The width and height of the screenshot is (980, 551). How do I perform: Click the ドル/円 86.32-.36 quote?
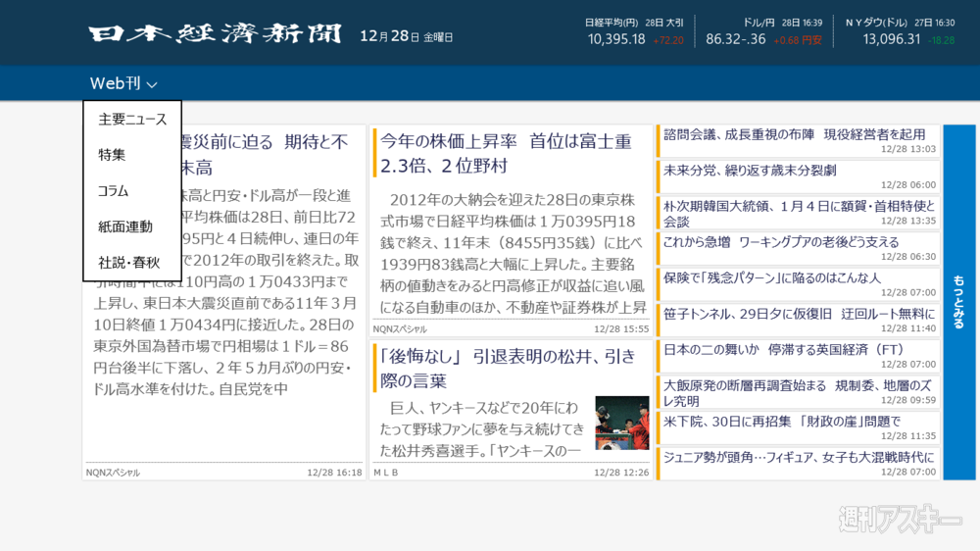click(x=763, y=32)
